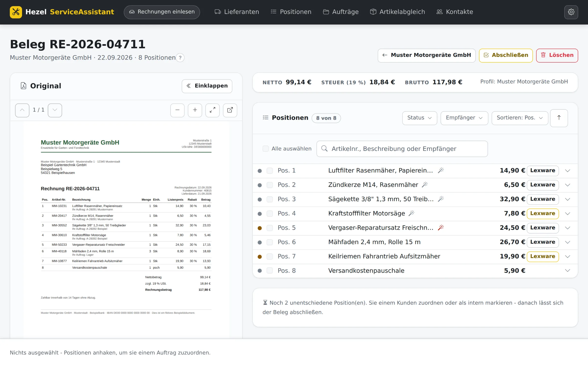The width and height of the screenshot is (588, 368).
Task: Open the Status filter dropdown
Action: [x=419, y=118]
